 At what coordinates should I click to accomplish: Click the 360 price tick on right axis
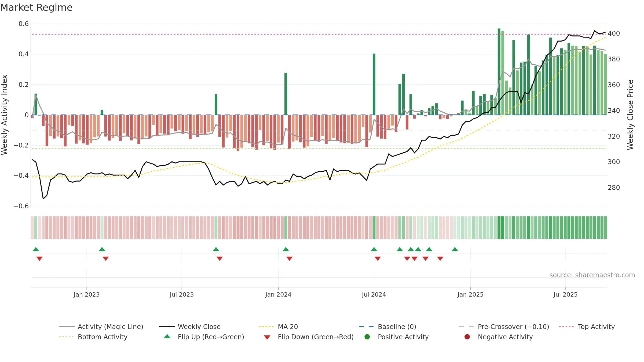pyautogui.click(x=614, y=85)
